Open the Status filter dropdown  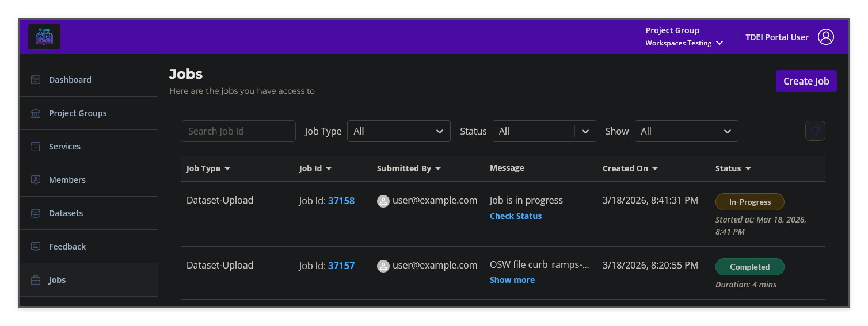[x=545, y=131]
